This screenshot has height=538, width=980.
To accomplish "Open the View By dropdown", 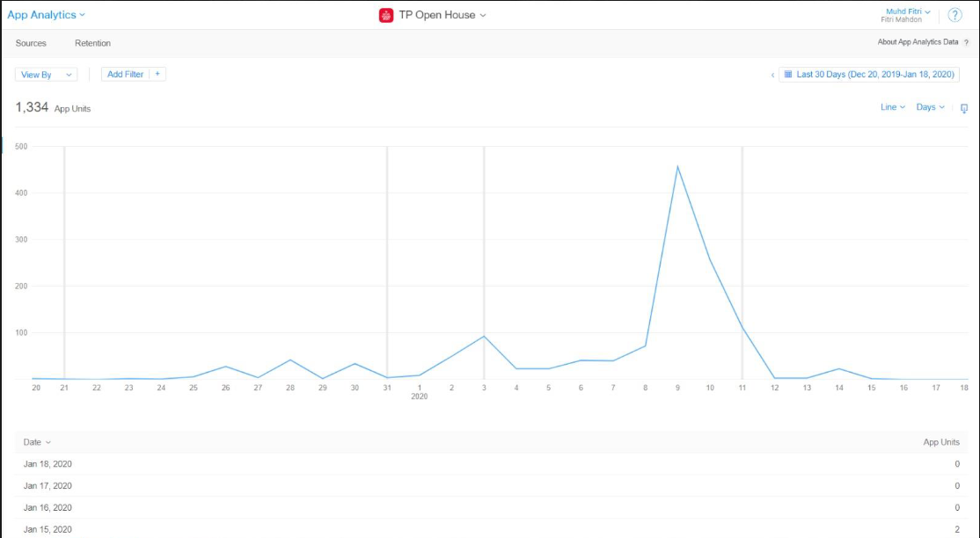I will pyautogui.click(x=47, y=75).
